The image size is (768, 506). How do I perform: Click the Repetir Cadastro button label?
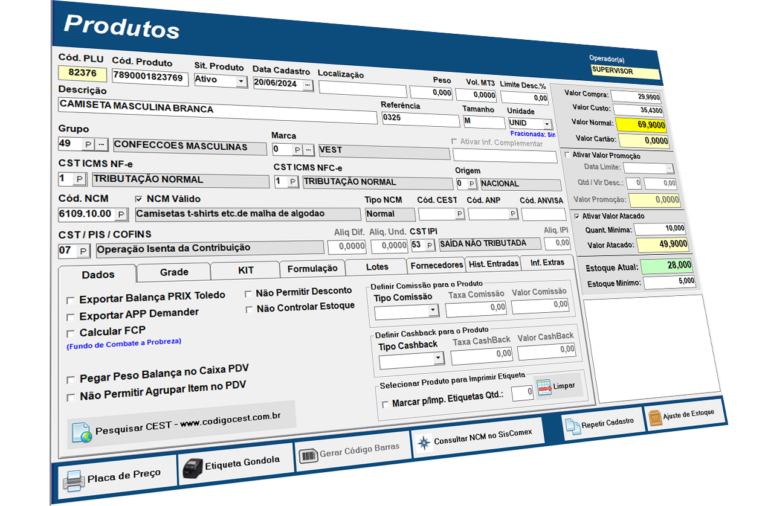[607, 422]
